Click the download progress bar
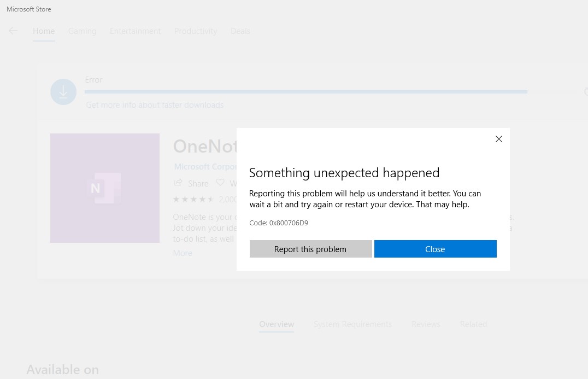The image size is (588, 379). pyautogui.click(x=306, y=92)
